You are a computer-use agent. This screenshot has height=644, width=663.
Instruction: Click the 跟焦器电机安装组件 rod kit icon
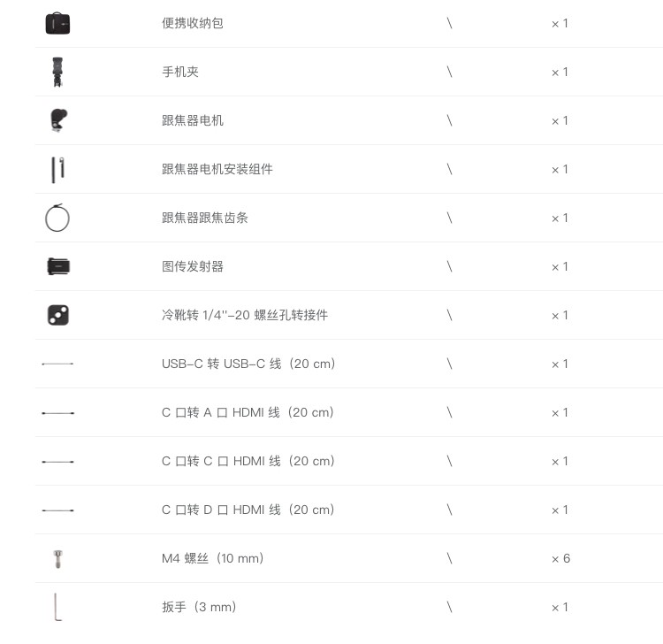pyautogui.click(x=58, y=170)
